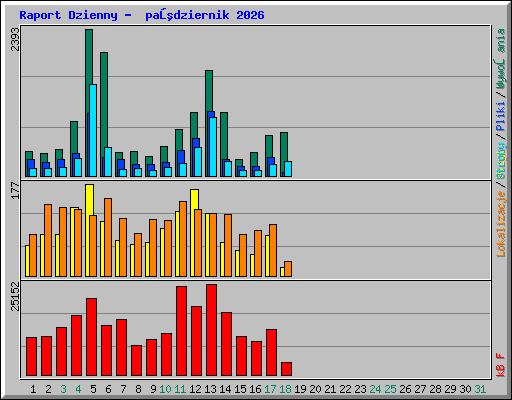Click the red bar for day 13
512x400 pixels.
point(211,330)
